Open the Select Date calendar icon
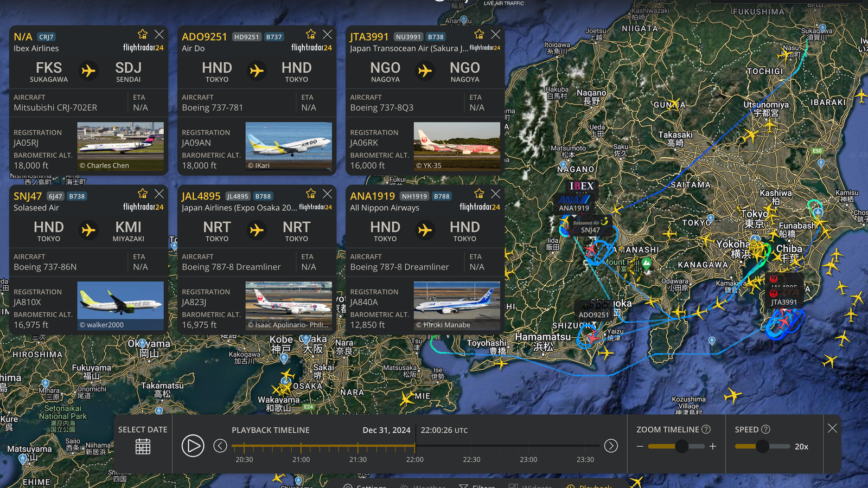This screenshot has height=488, width=868. point(143,446)
